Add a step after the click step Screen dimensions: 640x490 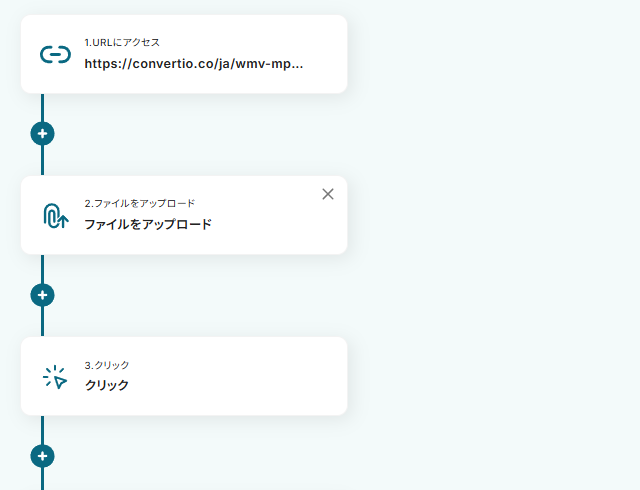(42, 456)
